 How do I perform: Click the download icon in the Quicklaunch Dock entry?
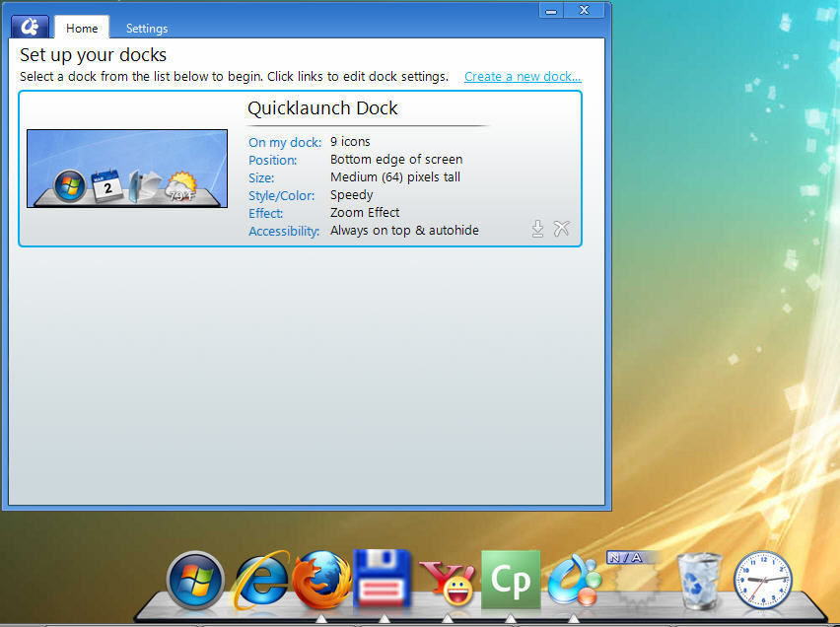(x=537, y=228)
